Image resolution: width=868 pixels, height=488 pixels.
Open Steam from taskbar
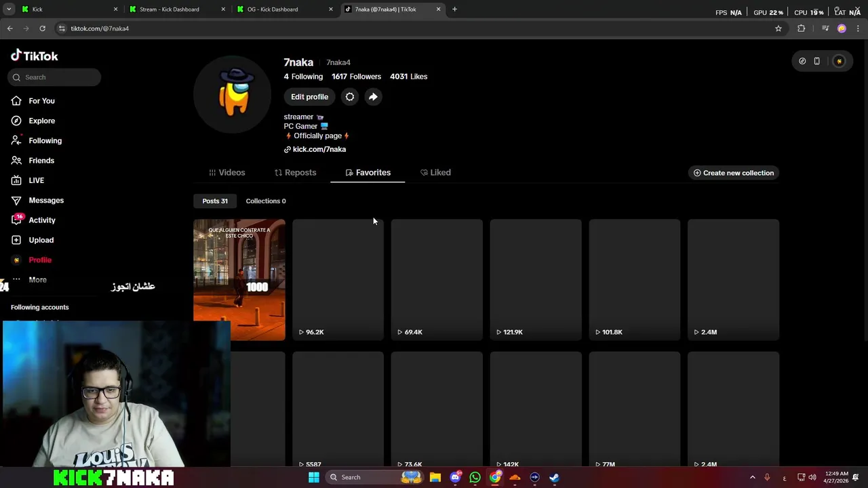(554, 477)
